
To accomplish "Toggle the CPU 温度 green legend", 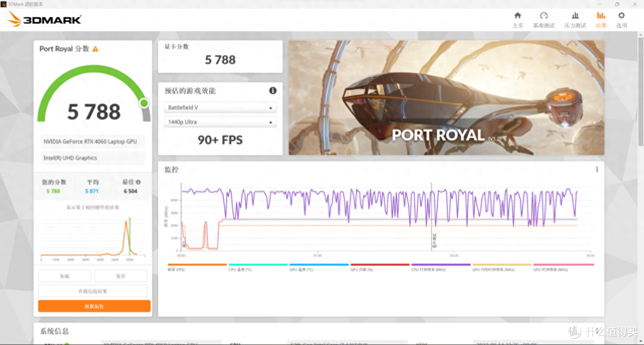I will (x=258, y=267).
